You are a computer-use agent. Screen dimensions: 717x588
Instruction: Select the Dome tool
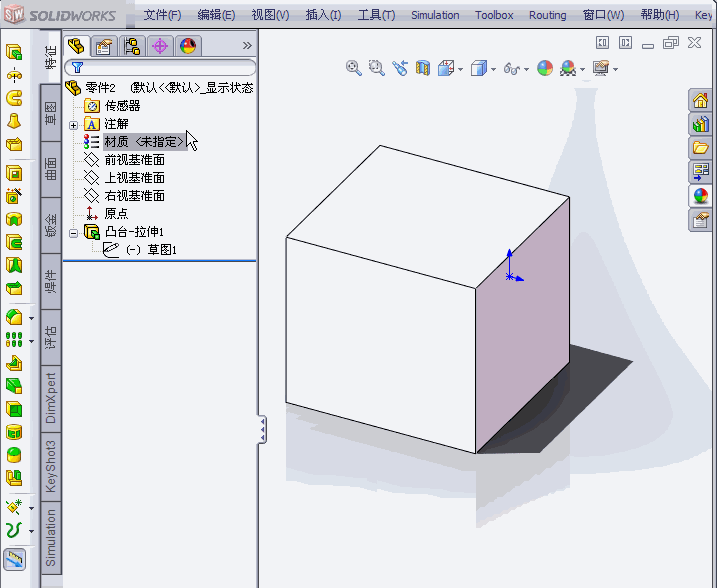pyautogui.click(x=14, y=454)
